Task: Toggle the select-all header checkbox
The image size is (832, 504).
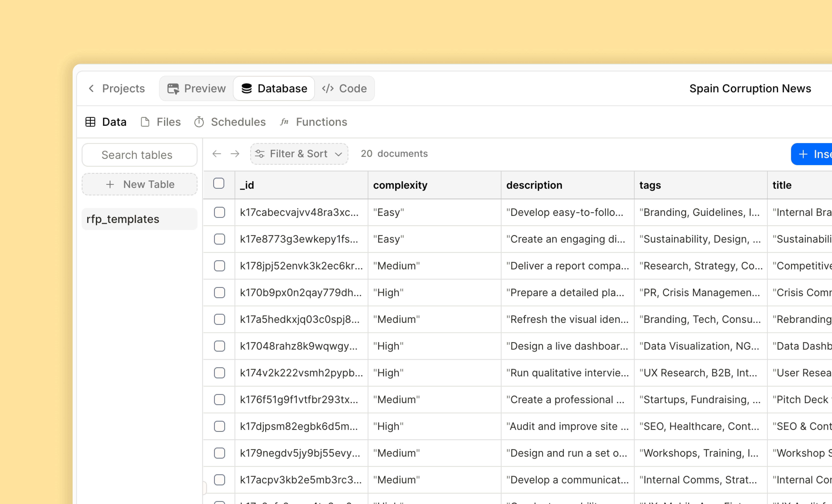Action: click(x=219, y=184)
